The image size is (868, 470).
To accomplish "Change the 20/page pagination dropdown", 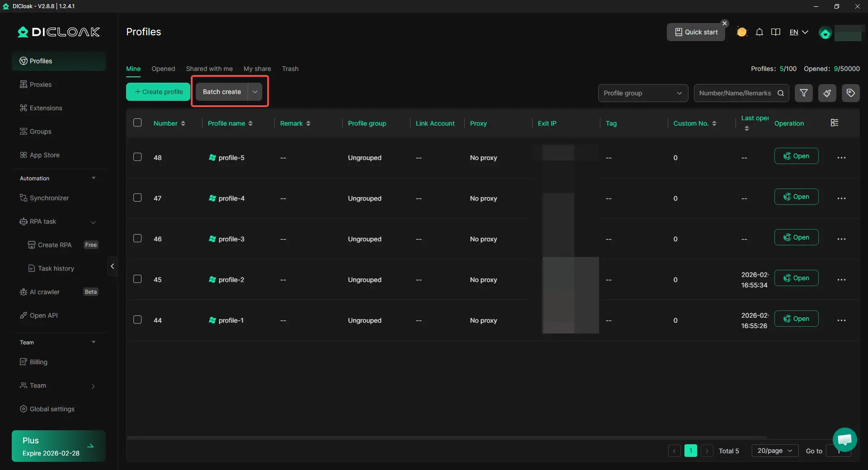I will coord(774,451).
